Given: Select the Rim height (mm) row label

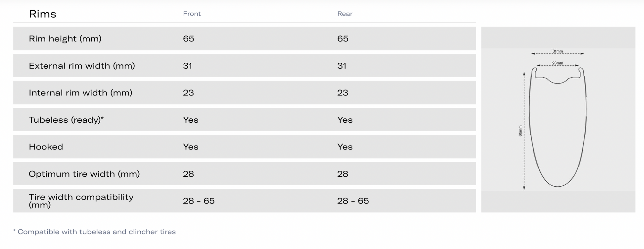Looking at the screenshot, I should (x=65, y=39).
